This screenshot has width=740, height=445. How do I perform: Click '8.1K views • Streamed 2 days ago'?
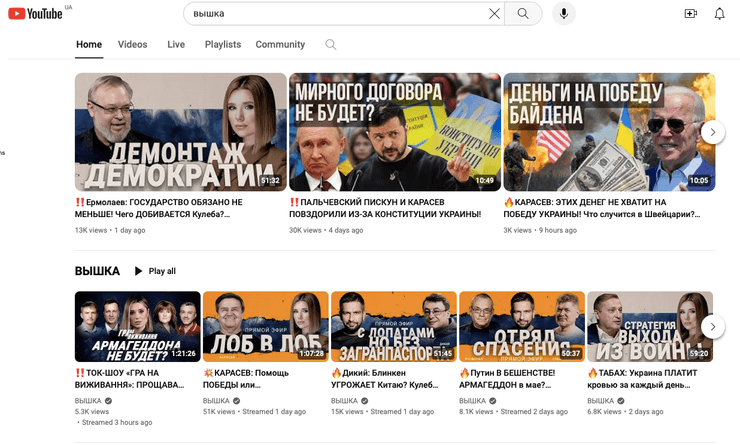[x=513, y=411]
